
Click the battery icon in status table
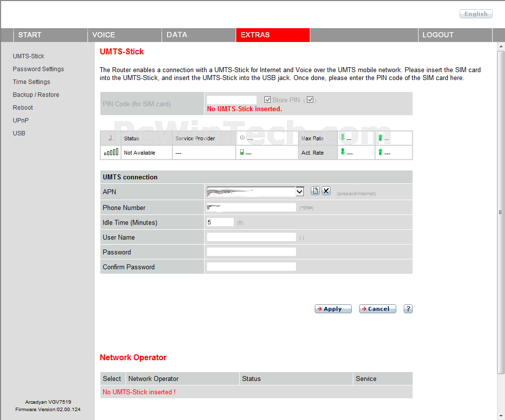[242, 152]
